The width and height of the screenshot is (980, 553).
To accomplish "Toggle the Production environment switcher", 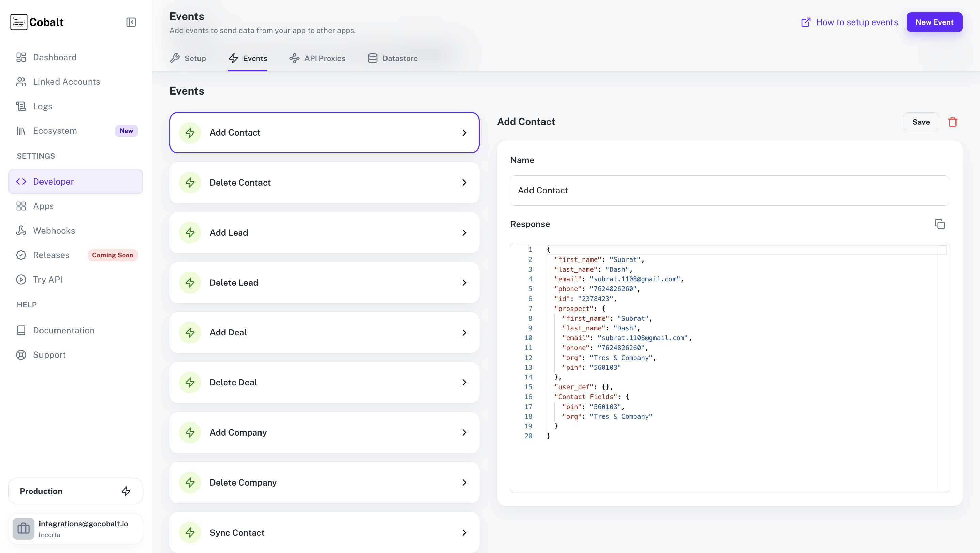I will pos(75,491).
